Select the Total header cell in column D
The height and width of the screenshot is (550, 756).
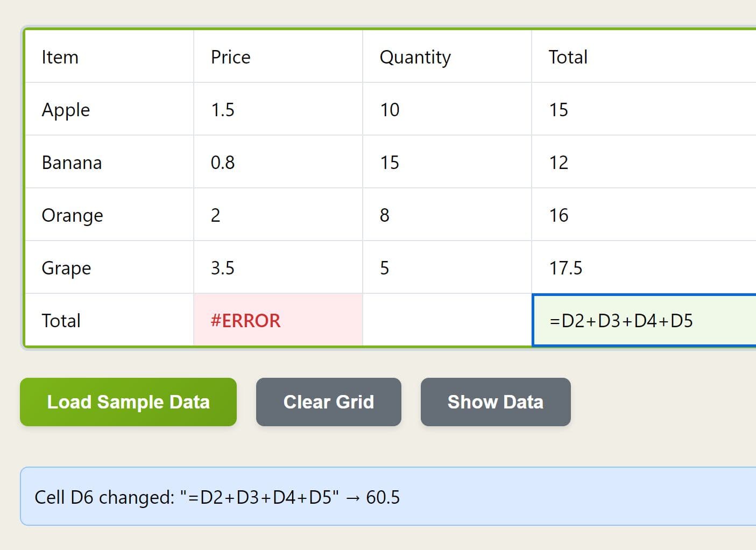click(x=644, y=57)
